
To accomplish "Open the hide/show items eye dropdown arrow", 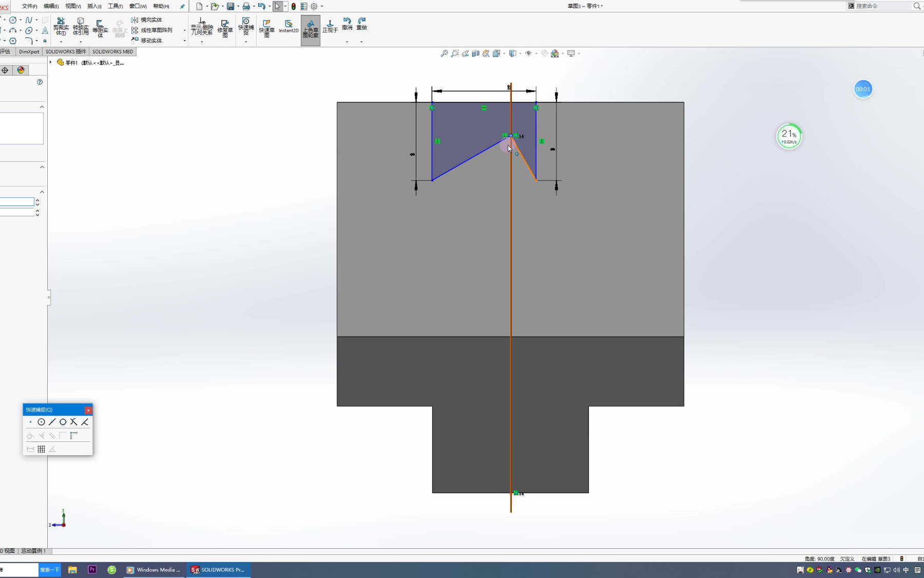I will pyautogui.click(x=536, y=53).
